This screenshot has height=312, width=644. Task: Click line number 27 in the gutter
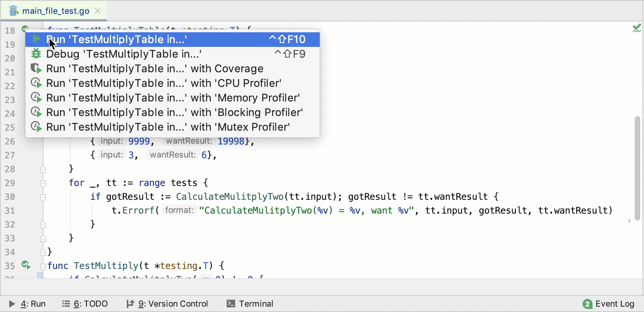tap(10, 155)
